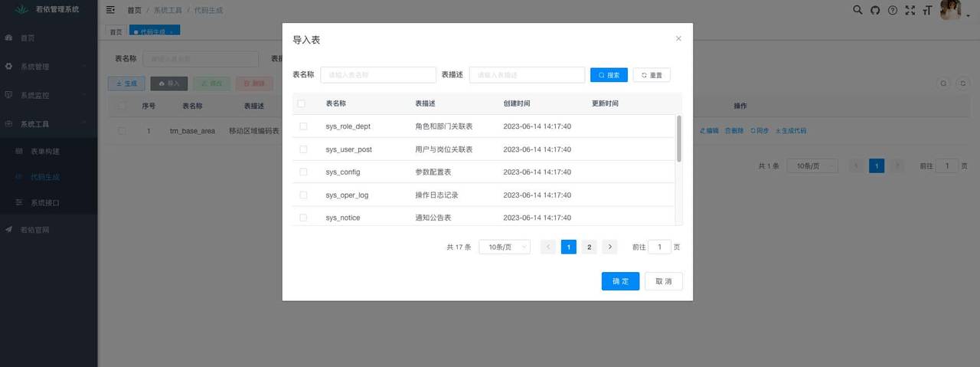The image size is (980, 367).
Task: Open 代码生成 in the sidebar
Action: [x=49, y=177]
